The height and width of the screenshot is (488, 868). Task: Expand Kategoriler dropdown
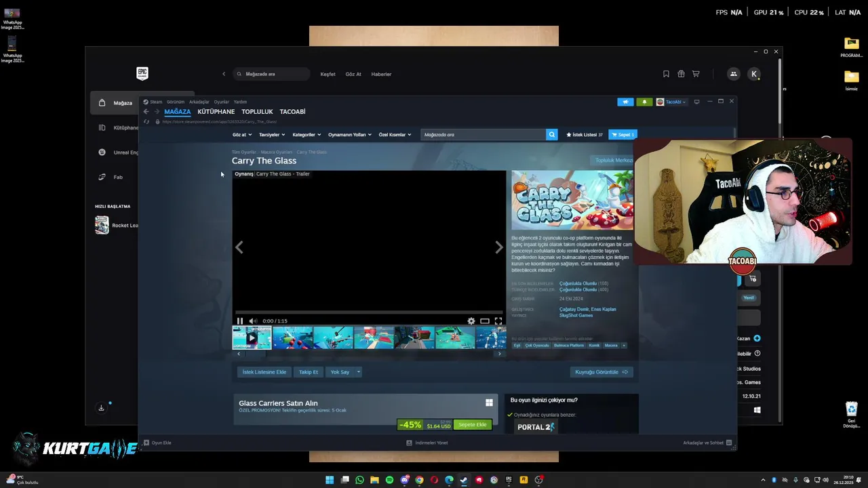pyautogui.click(x=306, y=135)
